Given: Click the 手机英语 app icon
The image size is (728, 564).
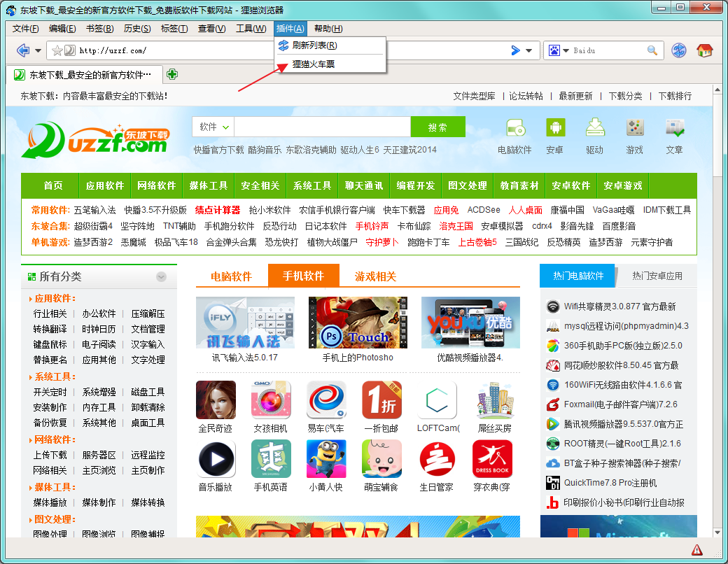Looking at the screenshot, I should point(271,459).
